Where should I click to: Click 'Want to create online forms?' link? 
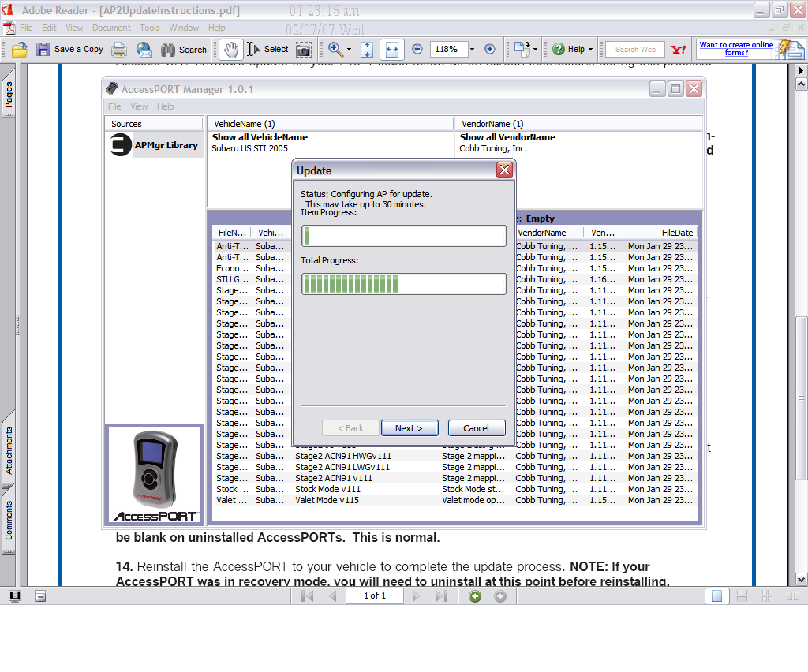(x=736, y=48)
